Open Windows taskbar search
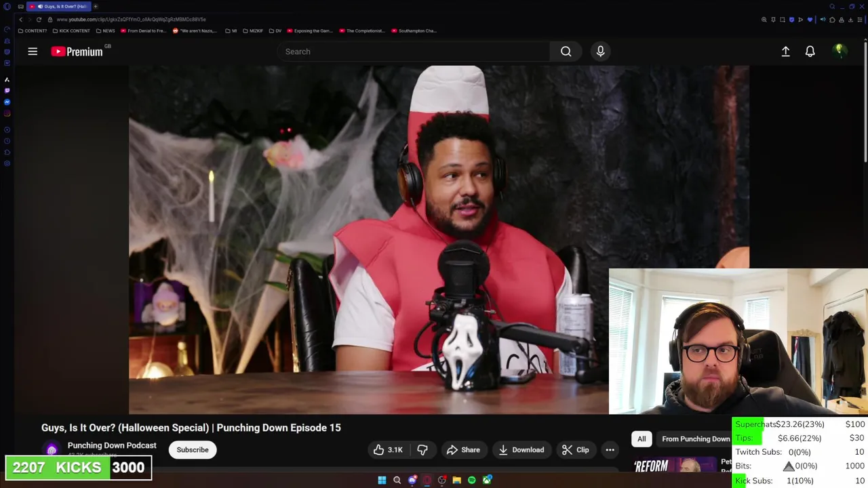The image size is (868, 488). point(397,480)
